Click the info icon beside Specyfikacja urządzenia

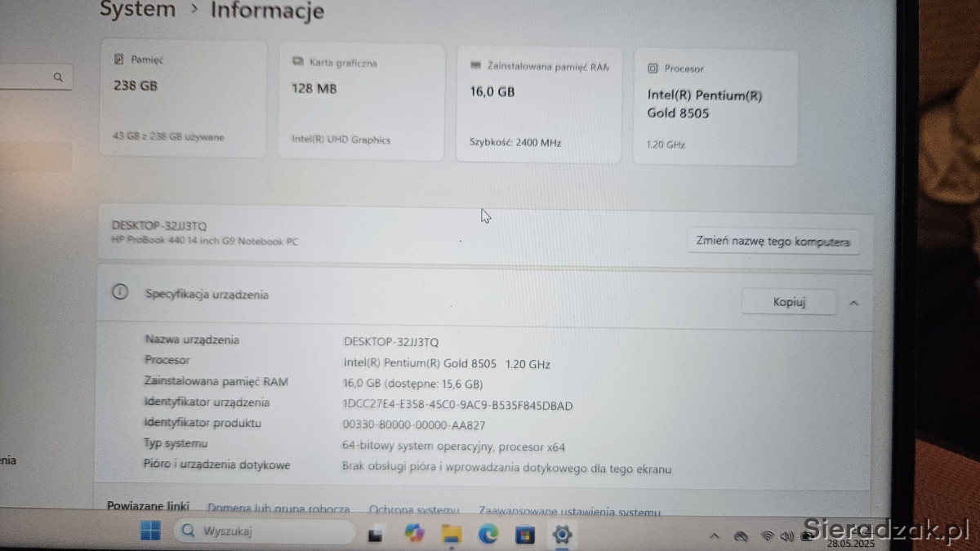click(x=120, y=293)
